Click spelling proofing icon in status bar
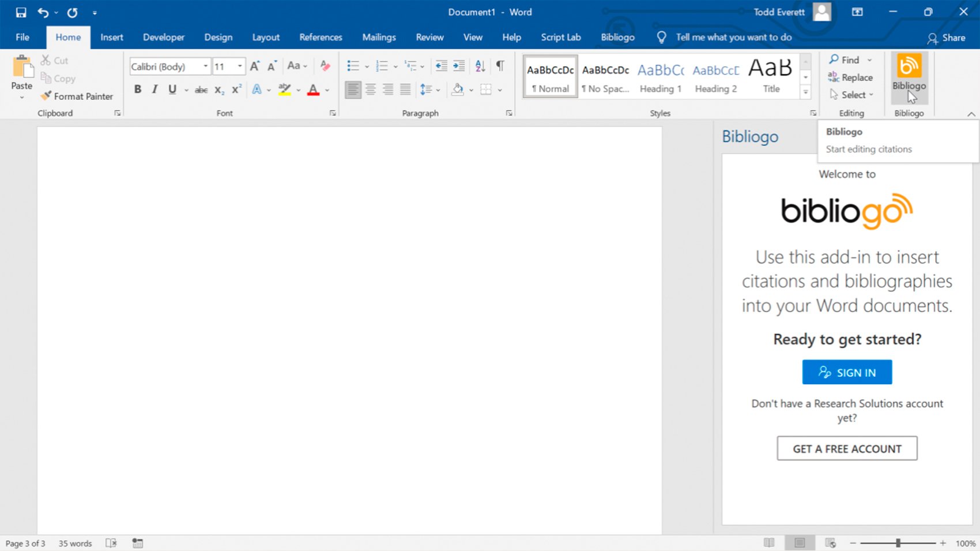Image resolution: width=980 pixels, height=551 pixels. (x=112, y=543)
